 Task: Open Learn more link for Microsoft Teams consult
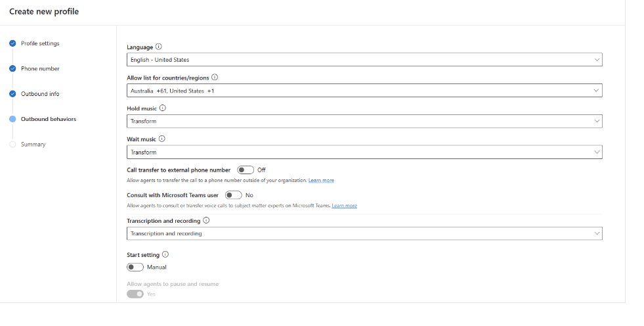tap(344, 206)
